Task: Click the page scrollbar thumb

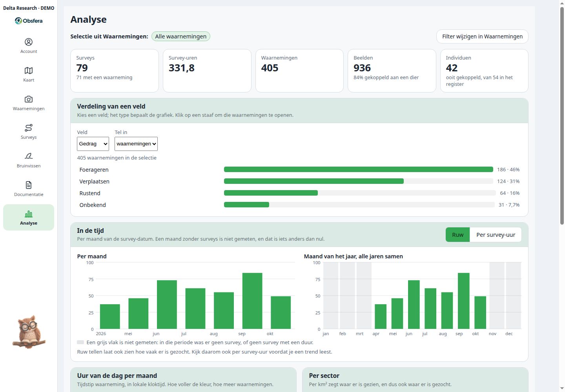Action: click(562, 116)
